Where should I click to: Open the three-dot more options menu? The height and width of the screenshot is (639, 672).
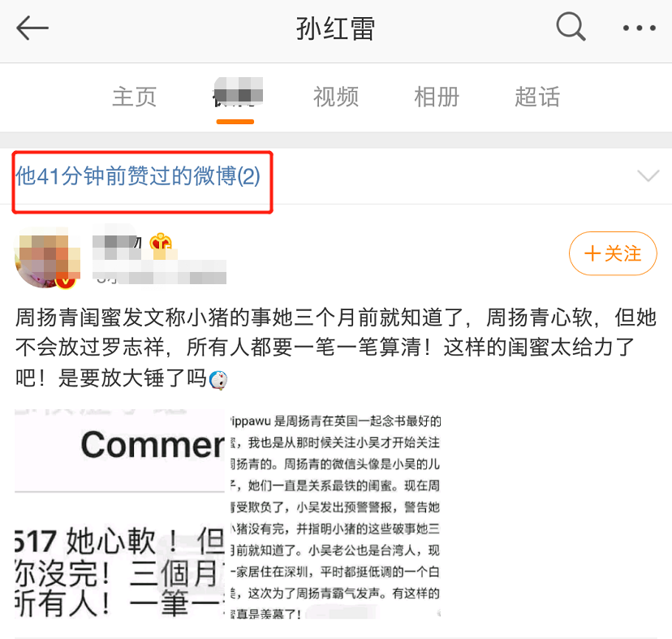click(x=639, y=28)
